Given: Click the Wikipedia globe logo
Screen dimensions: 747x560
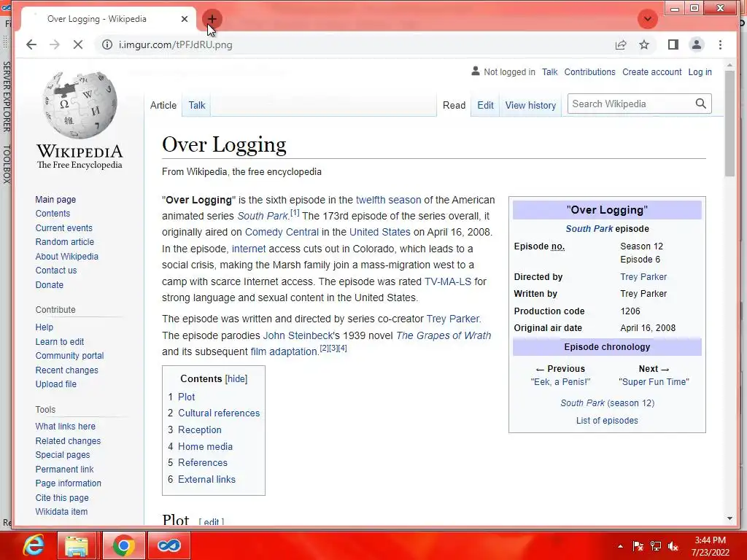Looking at the screenshot, I should point(80,105).
